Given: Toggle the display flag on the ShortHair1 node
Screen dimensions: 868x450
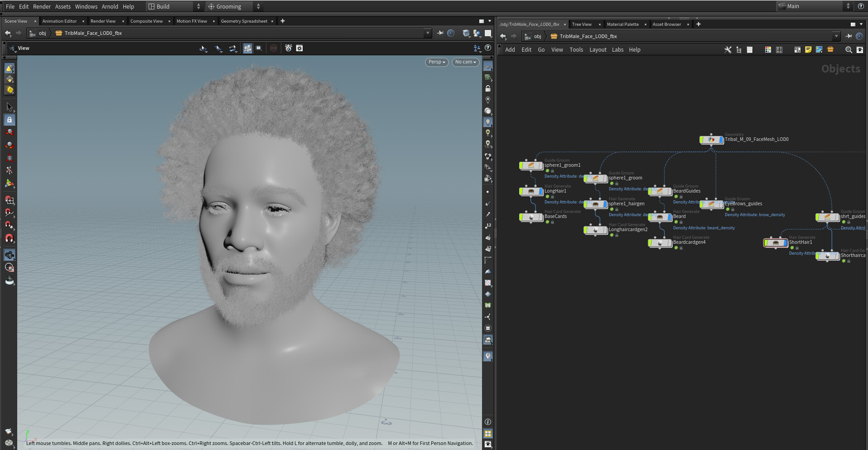Looking at the screenshot, I should [786, 243].
